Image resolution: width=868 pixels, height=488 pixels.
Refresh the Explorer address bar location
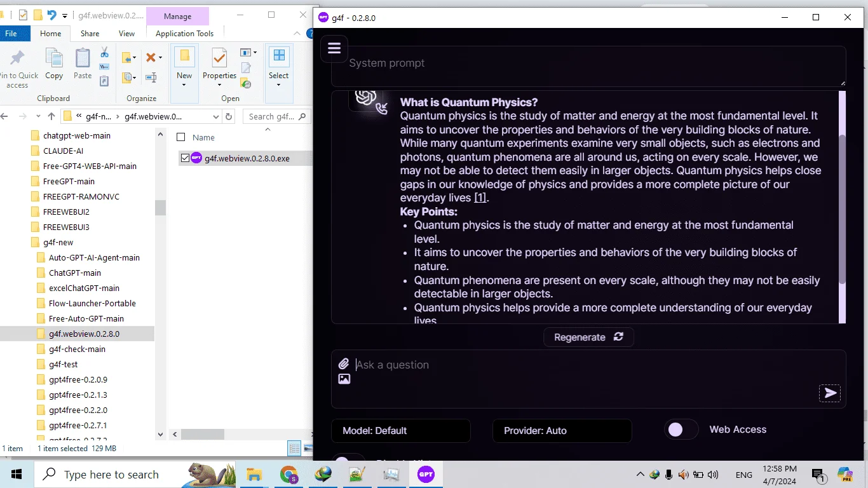[x=229, y=116]
